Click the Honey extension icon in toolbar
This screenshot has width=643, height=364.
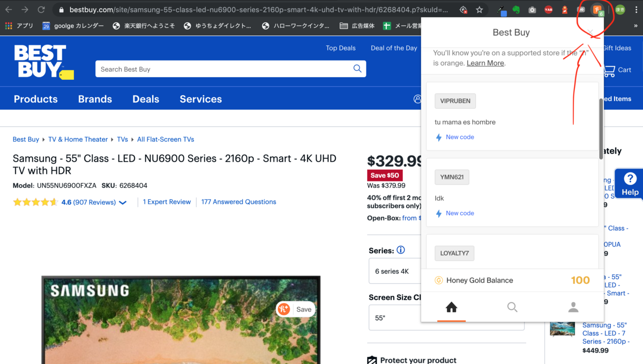tap(597, 10)
